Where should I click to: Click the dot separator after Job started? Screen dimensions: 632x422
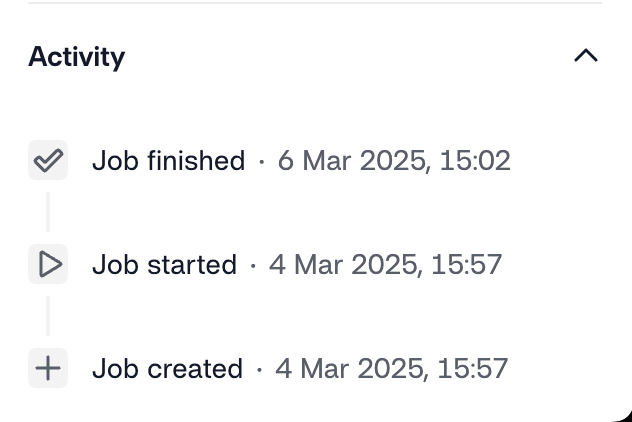253,266
